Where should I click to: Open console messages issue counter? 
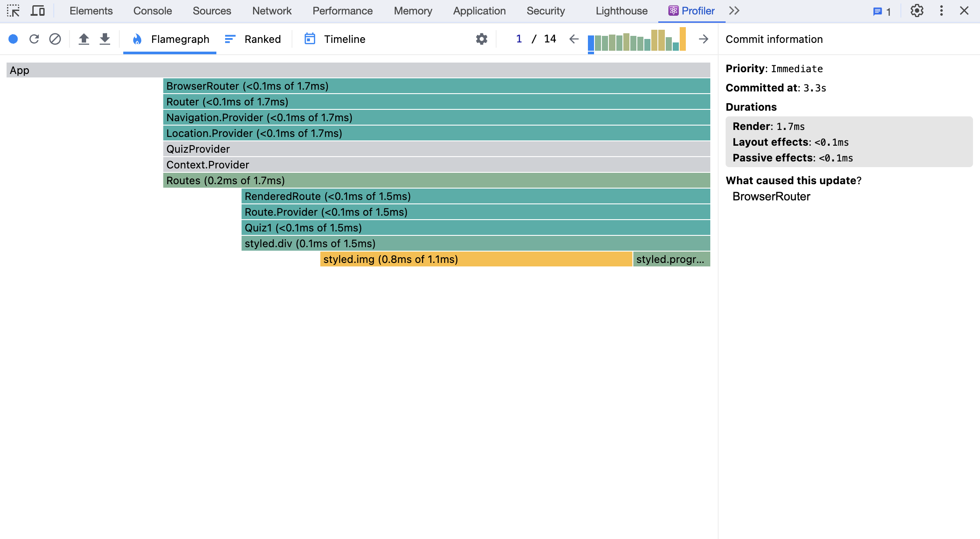[x=882, y=11]
